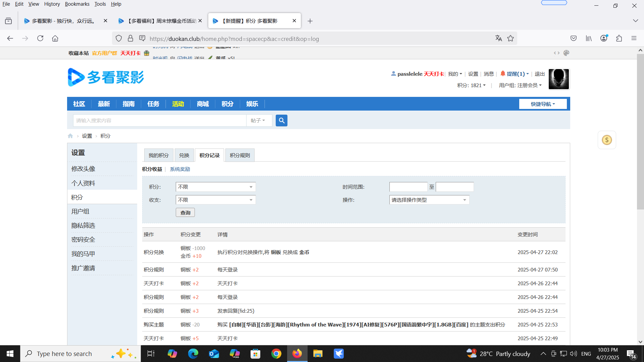Expand the 请选择操作类型 dropdown
This screenshot has height=362, width=644.
[x=429, y=200]
